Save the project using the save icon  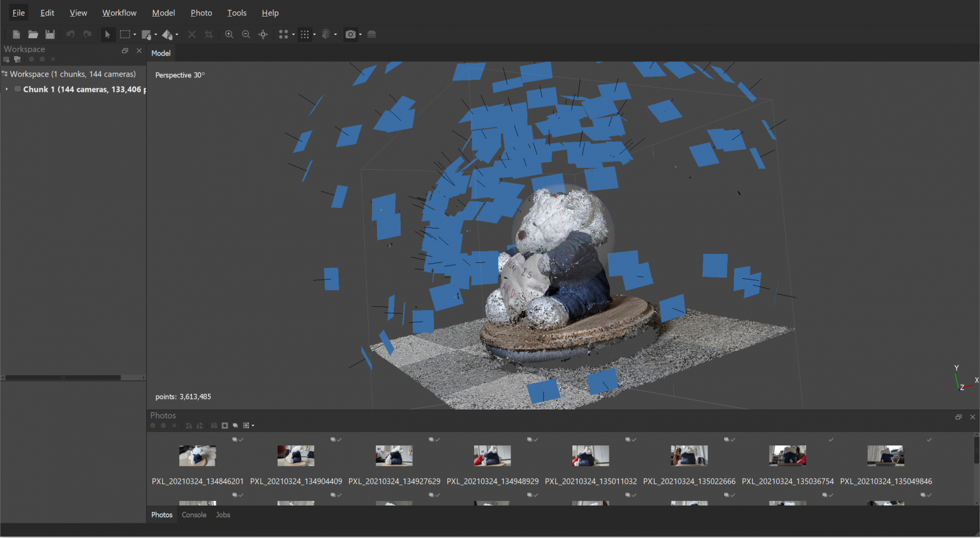(50, 34)
